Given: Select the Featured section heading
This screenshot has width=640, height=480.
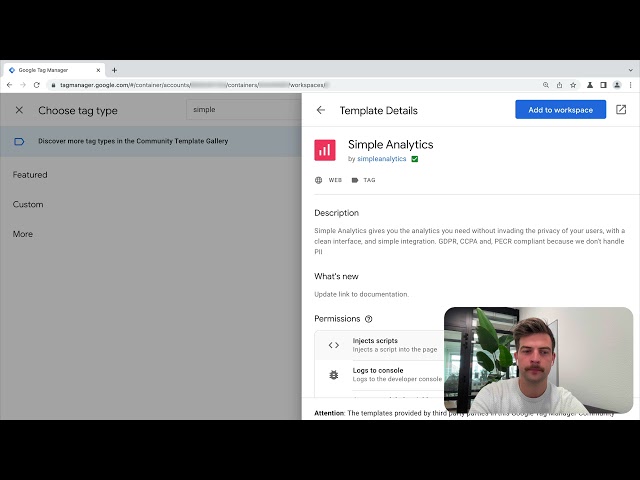Looking at the screenshot, I should click(x=30, y=175).
